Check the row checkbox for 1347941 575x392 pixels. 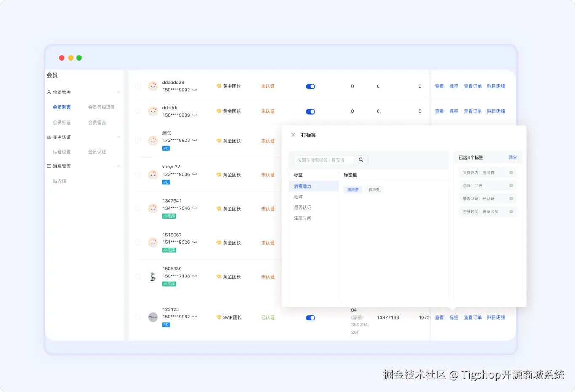[x=138, y=208]
